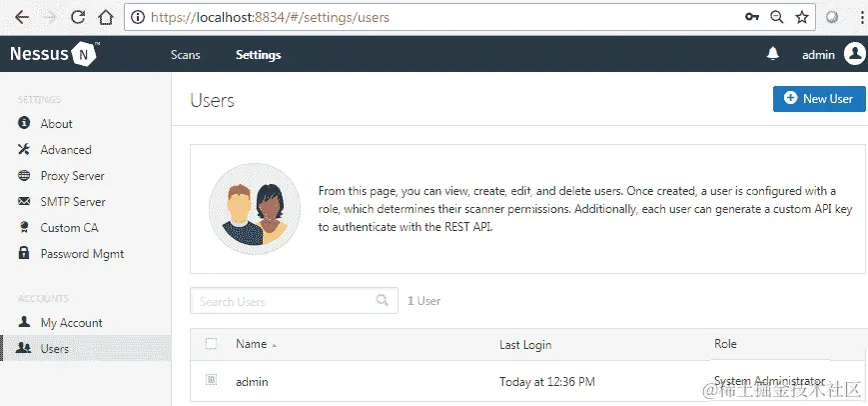Click the My Account person icon
The width and height of the screenshot is (868, 406).
point(24,322)
